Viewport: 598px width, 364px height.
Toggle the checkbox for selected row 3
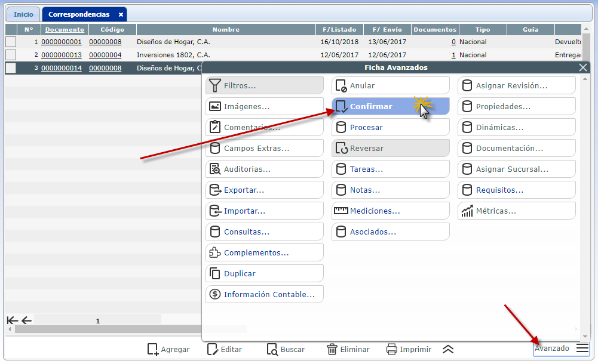point(11,68)
